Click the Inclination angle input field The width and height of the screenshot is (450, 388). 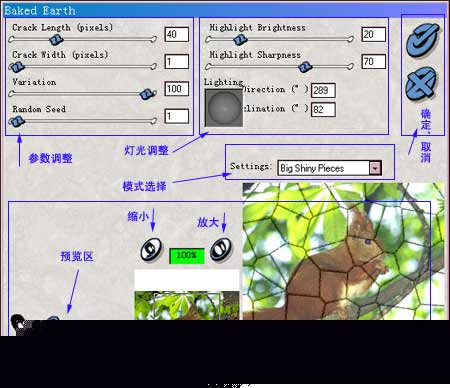323,110
